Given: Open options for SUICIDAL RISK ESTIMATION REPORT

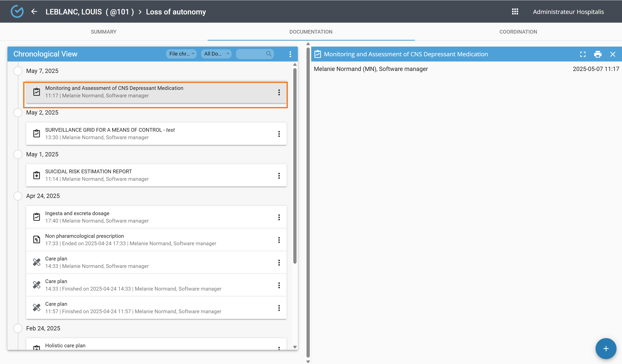Looking at the screenshot, I should coord(279,176).
